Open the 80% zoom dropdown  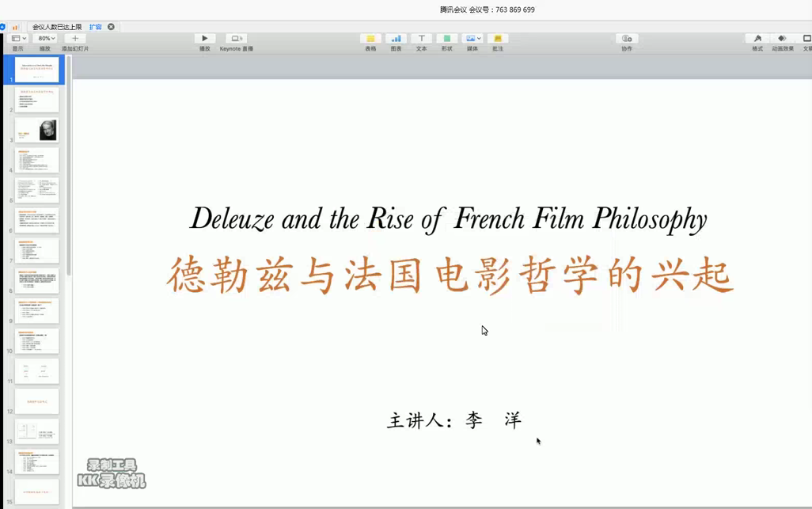pyautogui.click(x=46, y=38)
